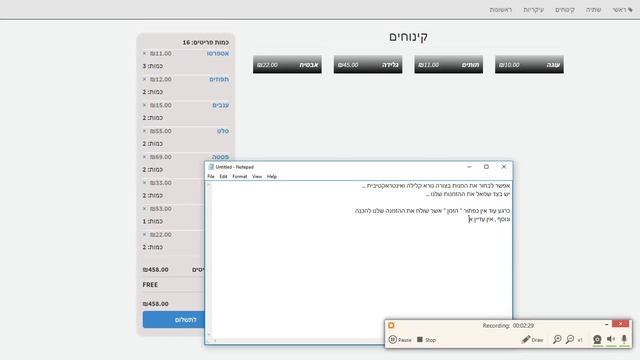
Task: Toggle the webcam in recorder
Action: point(597,339)
